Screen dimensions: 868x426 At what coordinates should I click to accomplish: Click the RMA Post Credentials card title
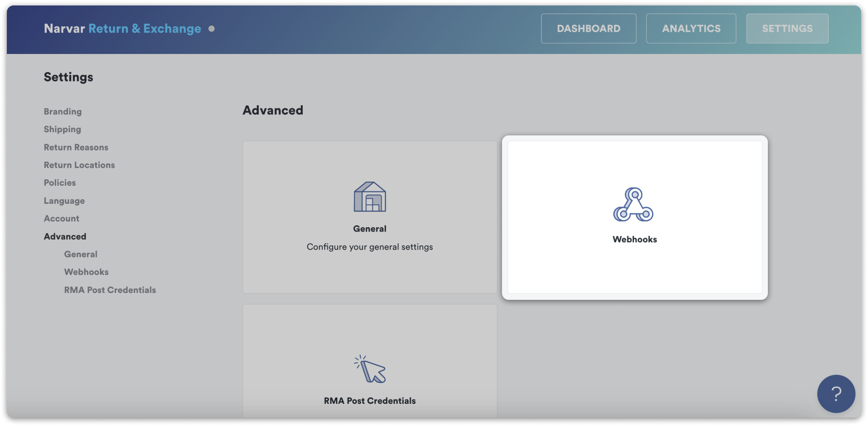(x=370, y=401)
